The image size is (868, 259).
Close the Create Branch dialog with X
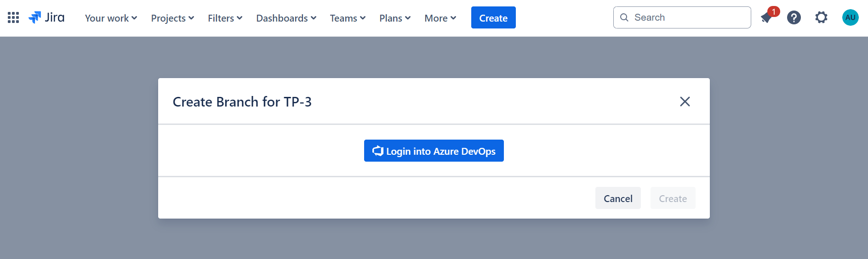pyautogui.click(x=685, y=101)
